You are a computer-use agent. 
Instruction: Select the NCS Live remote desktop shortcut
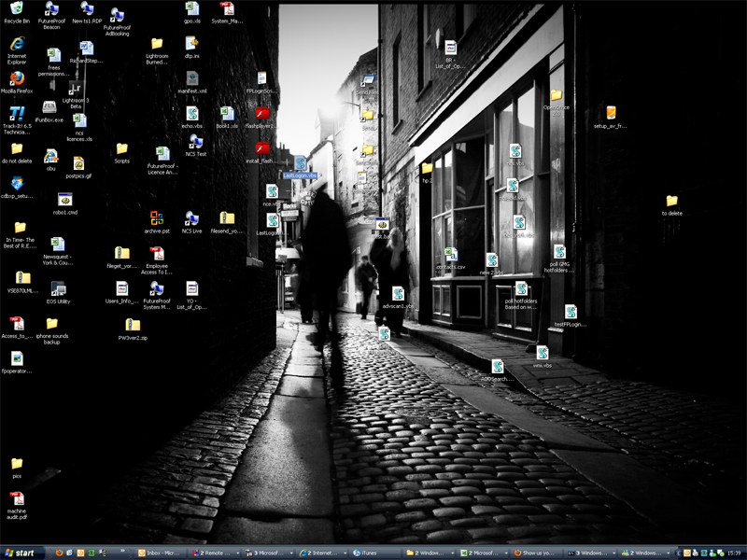[191, 219]
